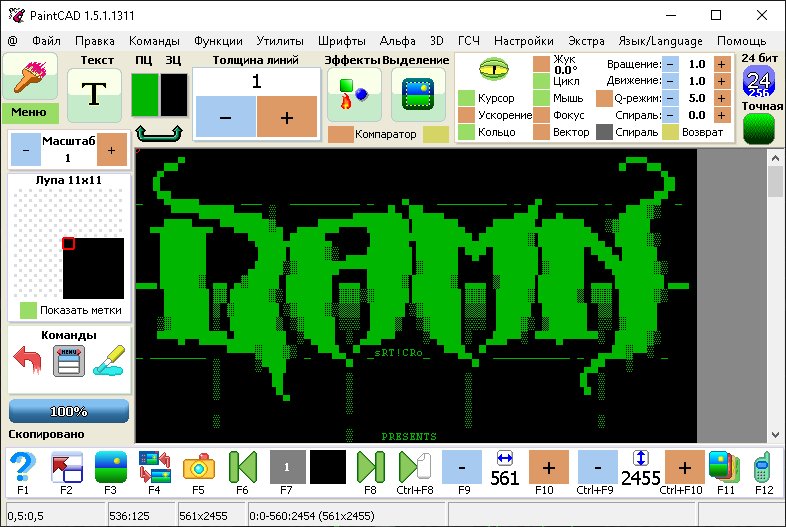Open the brush Меню icon

pos(30,76)
